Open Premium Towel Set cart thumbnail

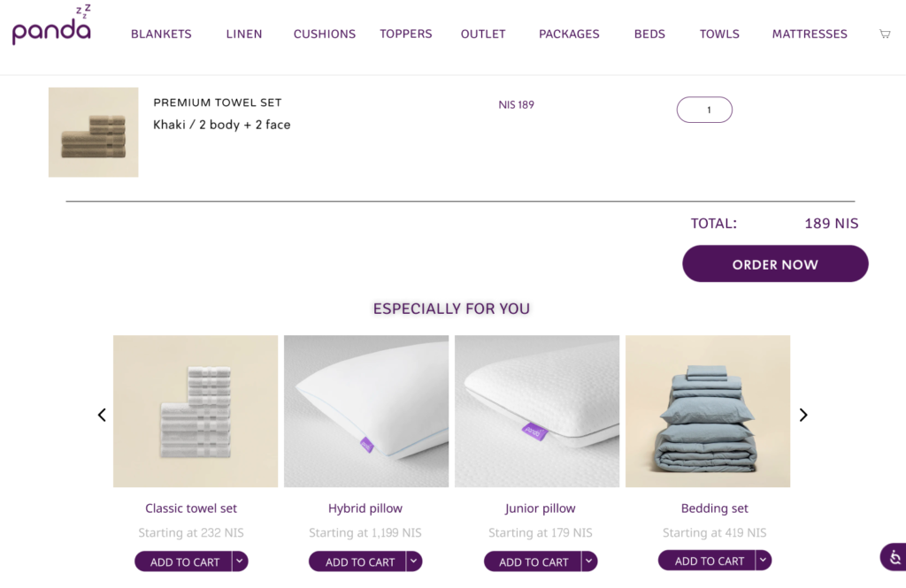coord(94,133)
